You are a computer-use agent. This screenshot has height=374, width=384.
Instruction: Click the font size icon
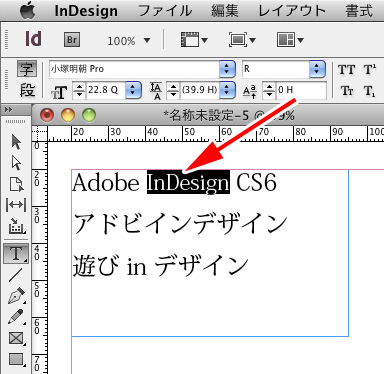(59, 92)
